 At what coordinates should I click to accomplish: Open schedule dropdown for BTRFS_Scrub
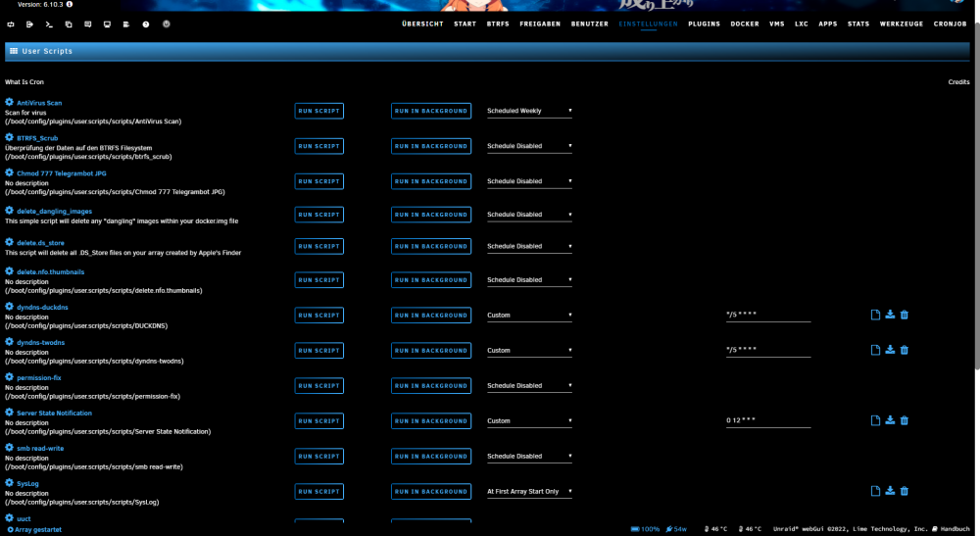pos(529,146)
